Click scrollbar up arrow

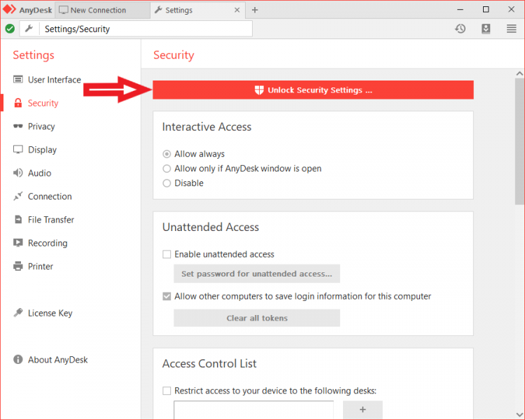point(519,73)
